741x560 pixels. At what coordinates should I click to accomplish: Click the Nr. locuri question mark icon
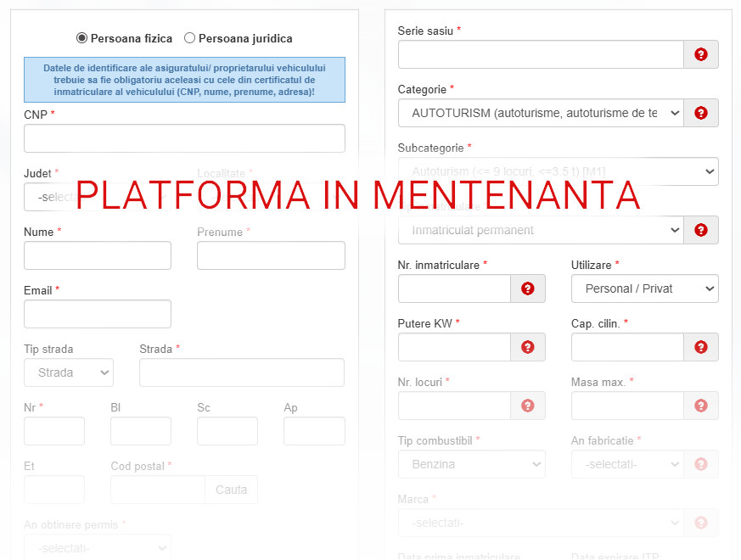528,406
